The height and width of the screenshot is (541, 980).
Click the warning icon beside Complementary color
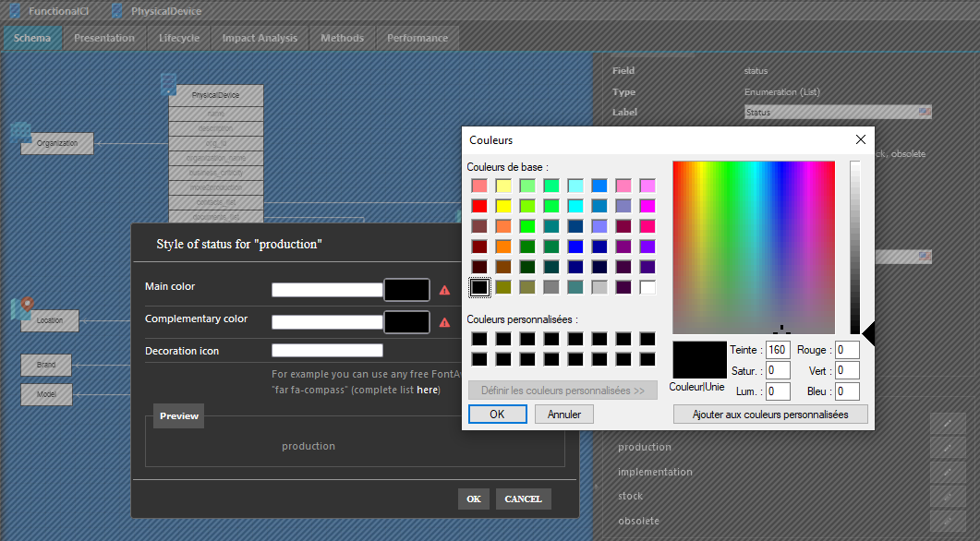pyautogui.click(x=444, y=322)
